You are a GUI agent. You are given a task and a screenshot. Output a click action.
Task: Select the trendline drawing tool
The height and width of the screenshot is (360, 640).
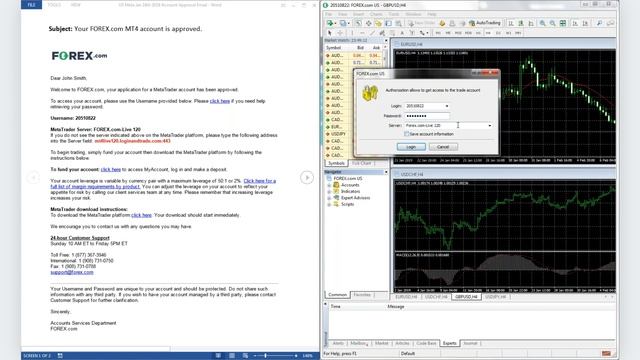pyautogui.click(x=372, y=33)
